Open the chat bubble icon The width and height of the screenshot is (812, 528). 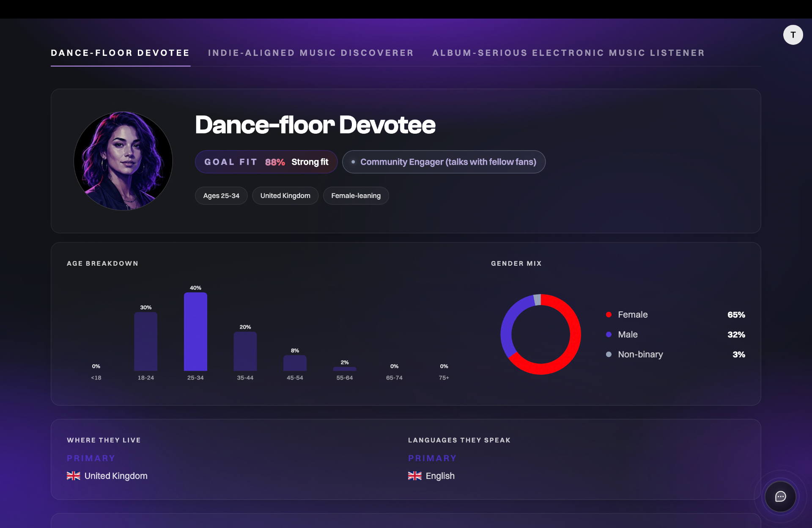coord(780,497)
